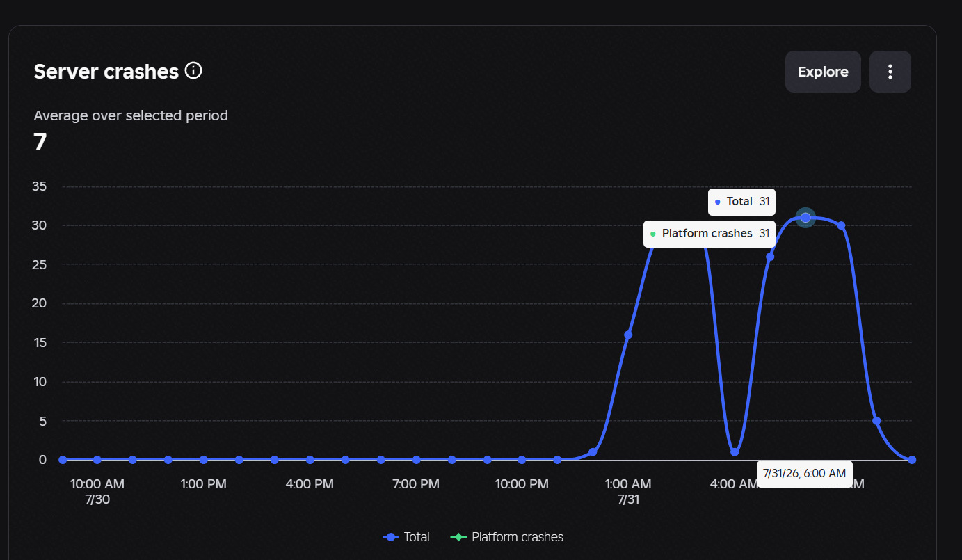Image resolution: width=962 pixels, height=560 pixels.
Task: Select the data point valued at 30
Action: (x=841, y=225)
